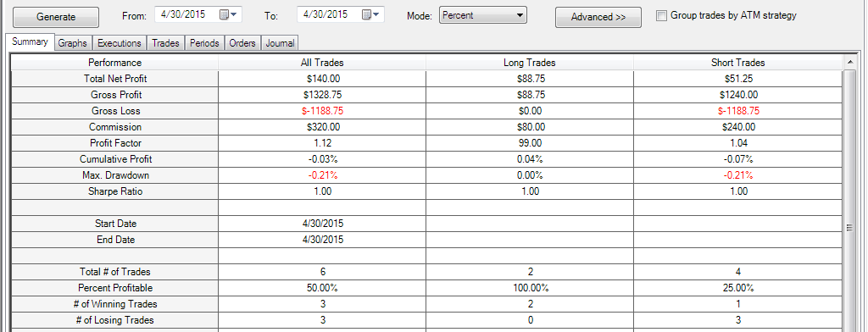The height and width of the screenshot is (332, 868).
Task: Select the $1328.75 gross profit cell
Action: [x=322, y=95]
